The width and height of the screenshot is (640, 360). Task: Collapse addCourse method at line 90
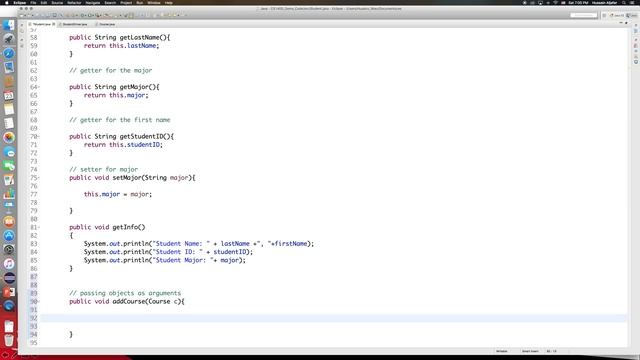click(39, 301)
